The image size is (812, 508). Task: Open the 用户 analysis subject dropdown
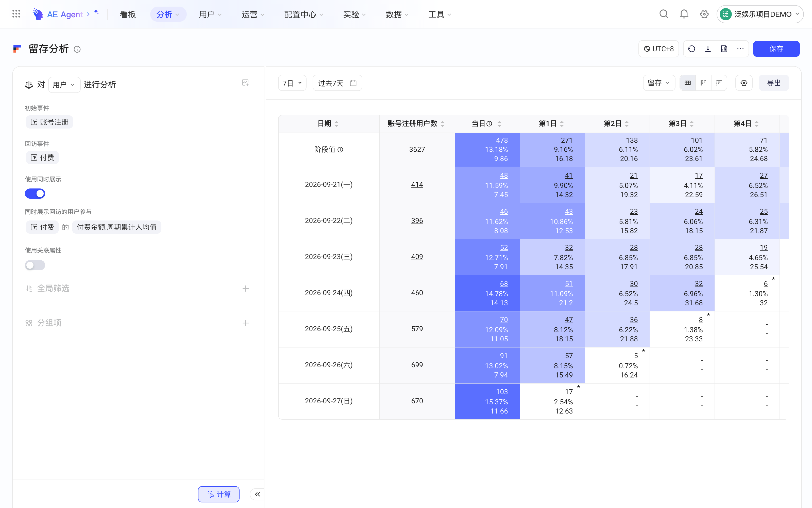coord(64,85)
